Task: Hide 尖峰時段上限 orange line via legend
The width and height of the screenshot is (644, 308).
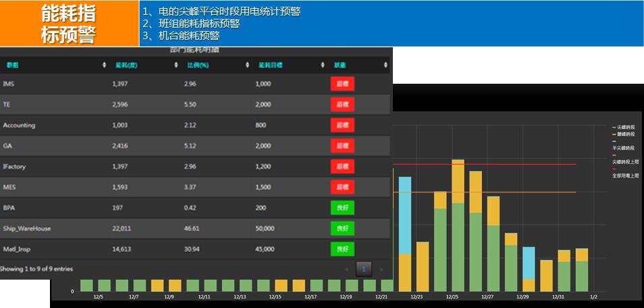Action: pos(625,162)
